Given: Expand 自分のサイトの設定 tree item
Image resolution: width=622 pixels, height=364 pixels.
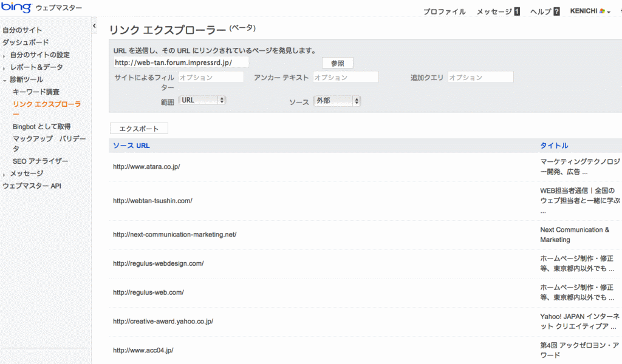Looking at the screenshot, I should [4, 55].
